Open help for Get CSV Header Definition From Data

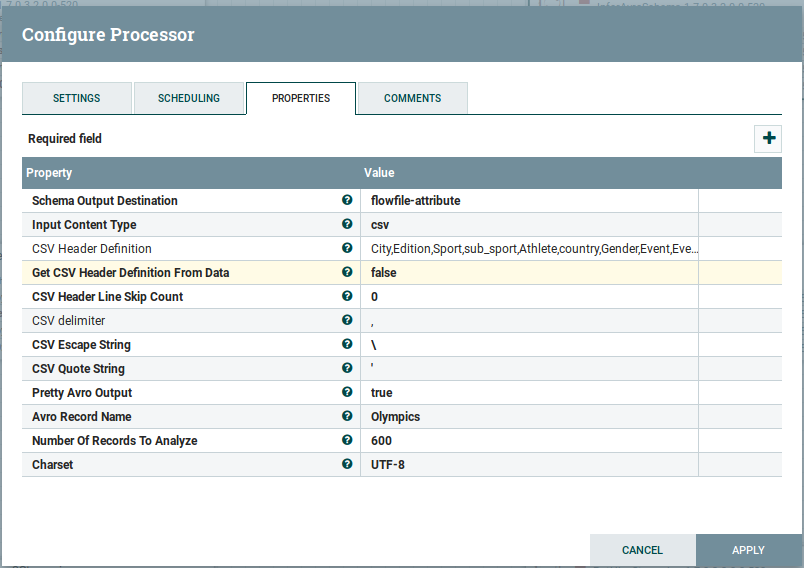click(x=347, y=272)
